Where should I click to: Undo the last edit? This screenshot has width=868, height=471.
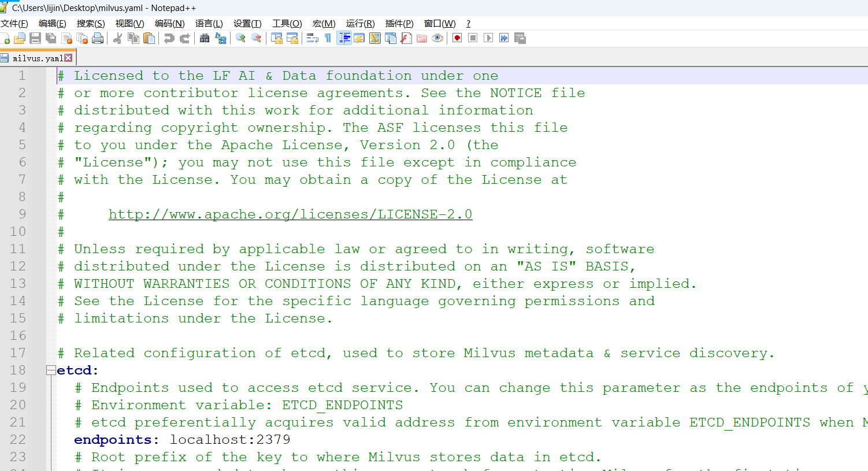pos(169,38)
